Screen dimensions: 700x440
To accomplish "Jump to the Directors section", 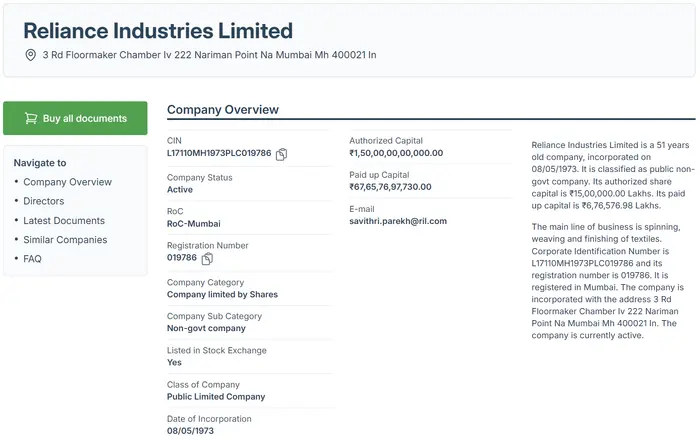I will [x=44, y=201].
